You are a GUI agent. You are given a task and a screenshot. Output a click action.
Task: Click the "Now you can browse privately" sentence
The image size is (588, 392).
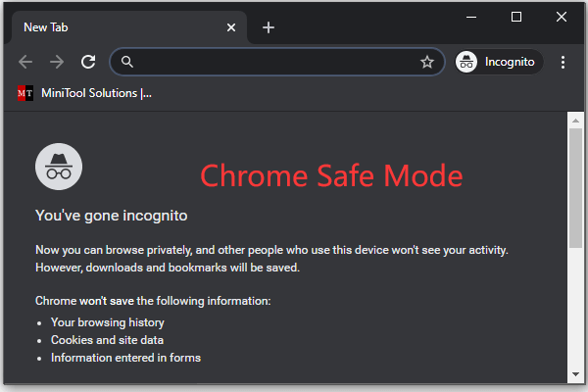[271, 250]
